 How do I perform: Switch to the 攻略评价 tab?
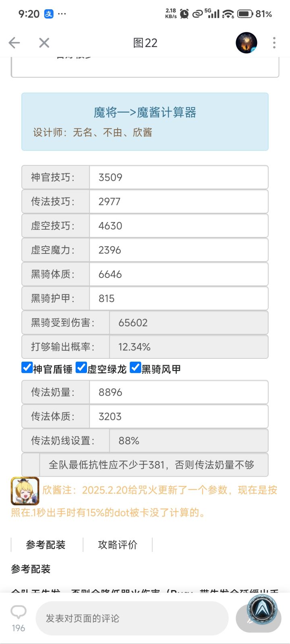coord(118,545)
